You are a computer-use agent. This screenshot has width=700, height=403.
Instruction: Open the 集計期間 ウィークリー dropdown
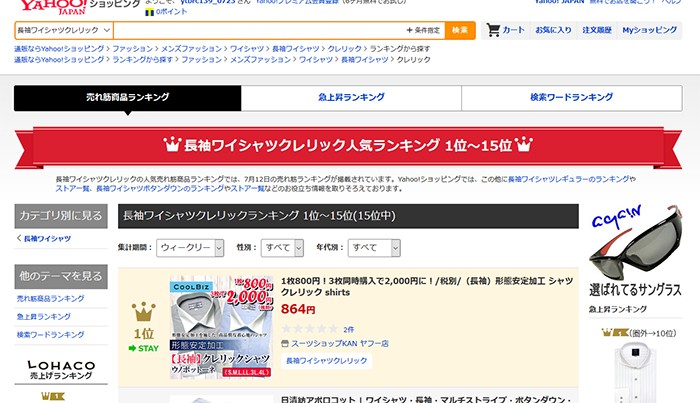point(190,248)
